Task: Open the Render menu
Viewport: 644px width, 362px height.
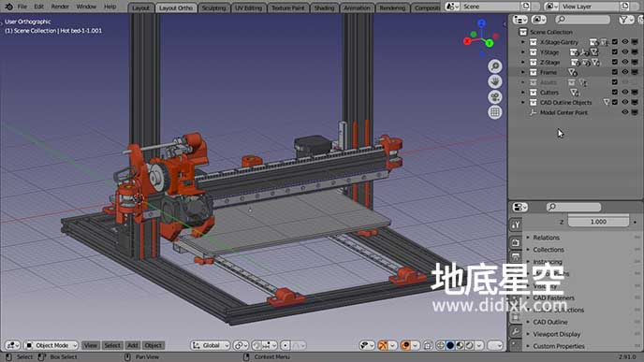Action: tap(60, 7)
